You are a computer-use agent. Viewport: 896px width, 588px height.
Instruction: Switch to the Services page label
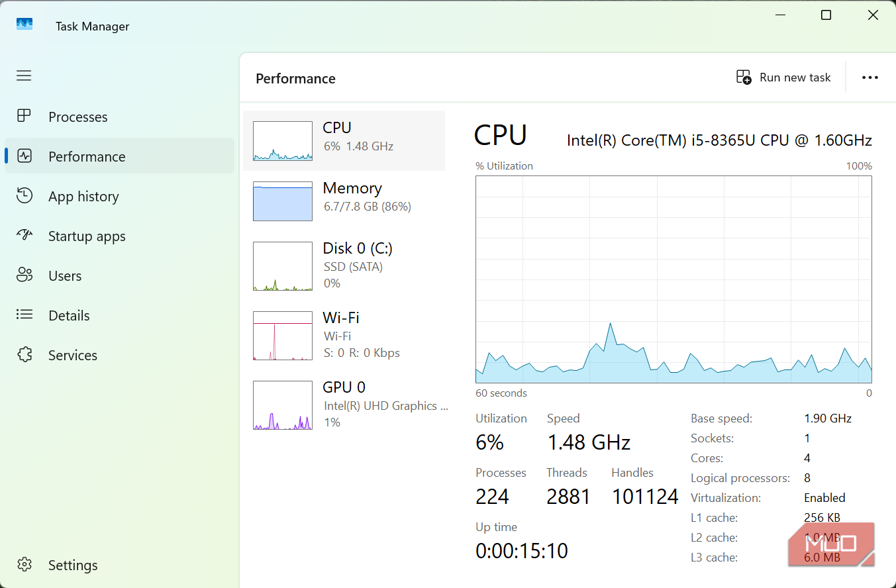pos(72,356)
